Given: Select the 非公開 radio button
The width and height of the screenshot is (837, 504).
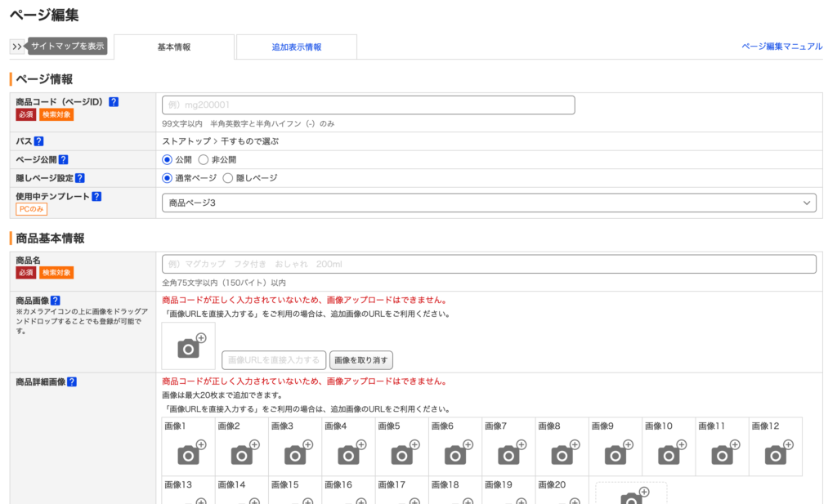Looking at the screenshot, I should tap(204, 159).
